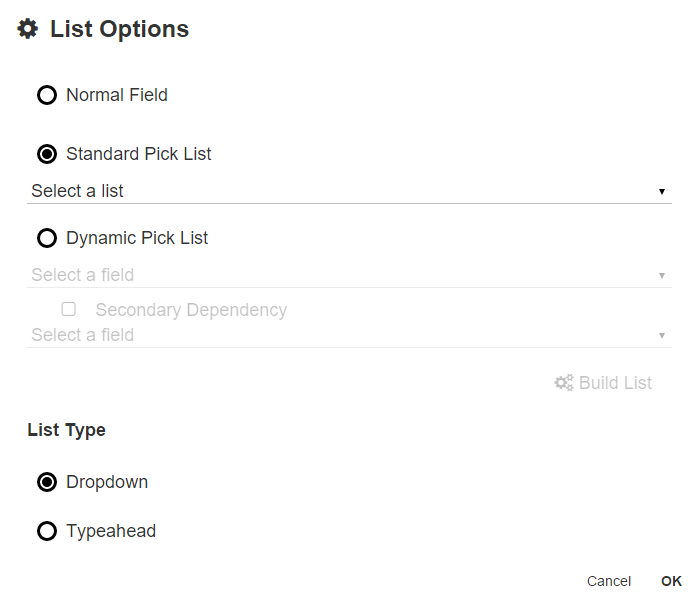The width and height of the screenshot is (699, 603).
Task: Click the arrow of the Secondary Dependency field dropdown
Action: [x=662, y=335]
